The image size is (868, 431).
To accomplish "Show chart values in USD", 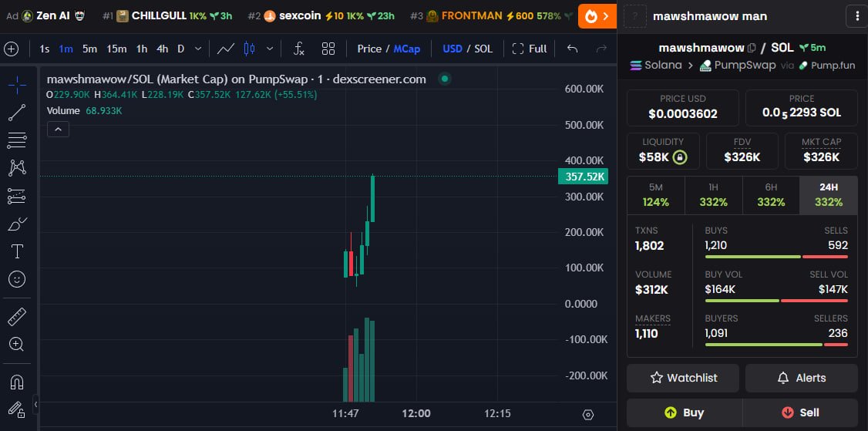I will tap(453, 49).
